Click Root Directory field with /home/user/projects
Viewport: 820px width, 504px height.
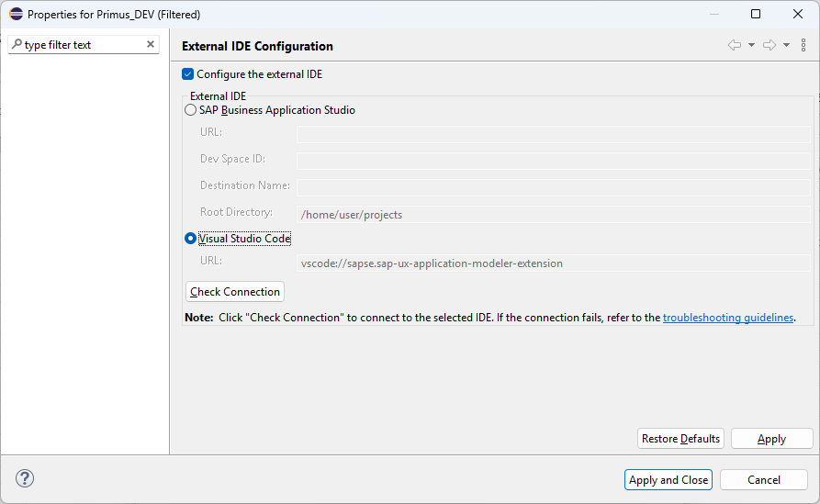pos(554,214)
